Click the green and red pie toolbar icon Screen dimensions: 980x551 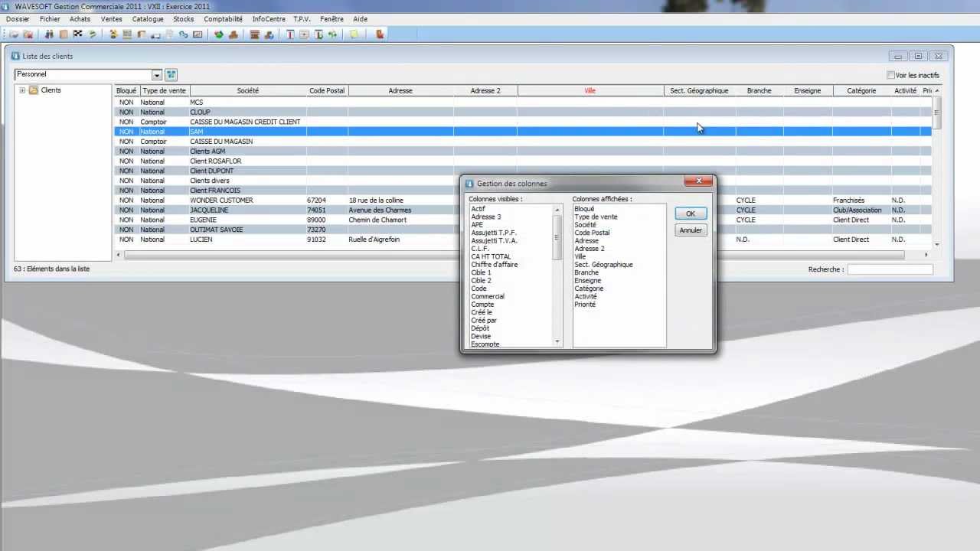point(219,34)
